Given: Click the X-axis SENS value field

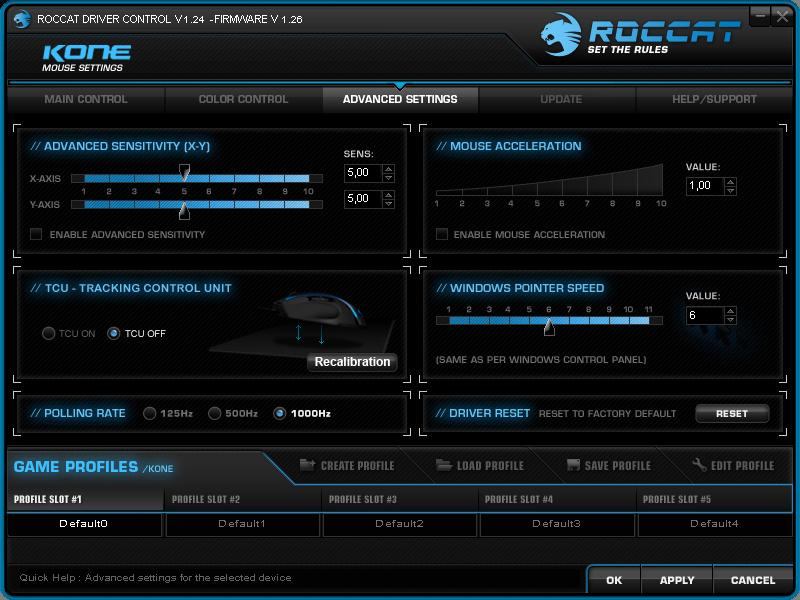Looking at the screenshot, I should pos(363,173).
